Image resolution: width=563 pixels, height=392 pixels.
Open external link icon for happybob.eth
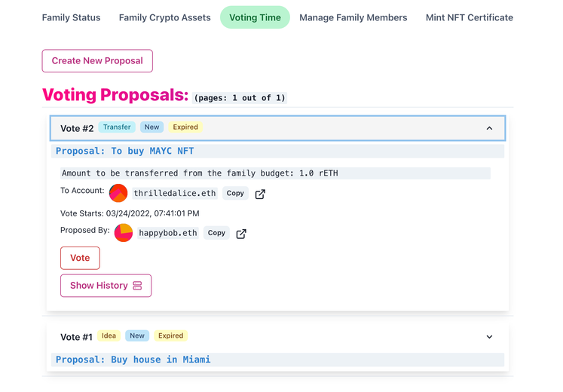pyautogui.click(x=241, y=234)
